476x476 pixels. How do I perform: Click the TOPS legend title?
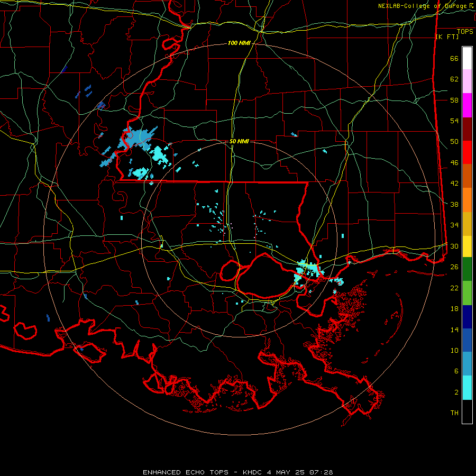[x=465, y=32]
